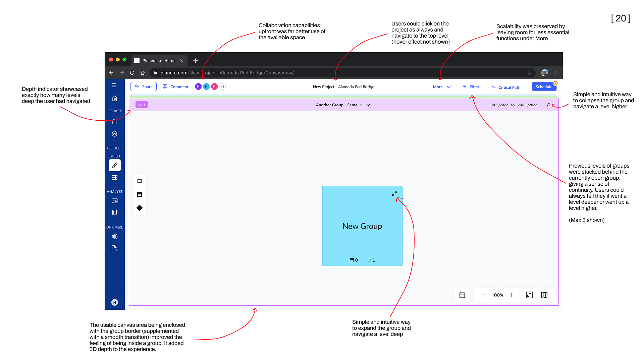Select the Planera.io - Home browser tab

tap(159, 61)
